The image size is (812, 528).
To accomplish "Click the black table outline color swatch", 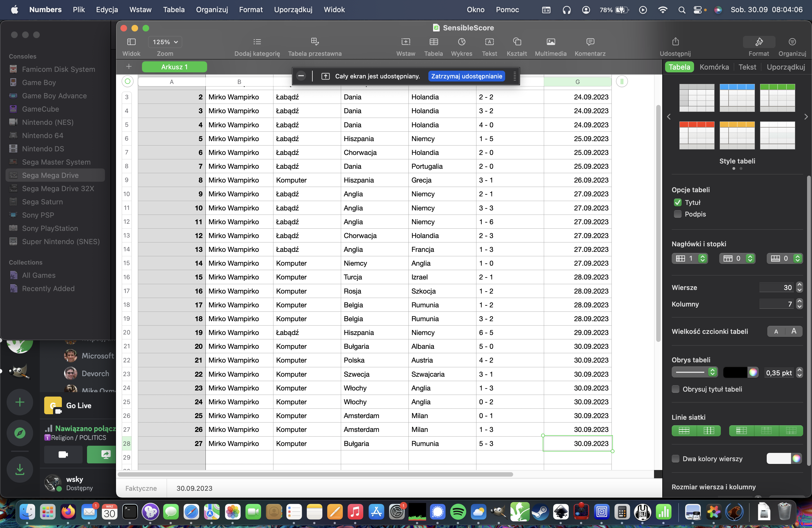I will pyautogui.click(x=735, y=372).
